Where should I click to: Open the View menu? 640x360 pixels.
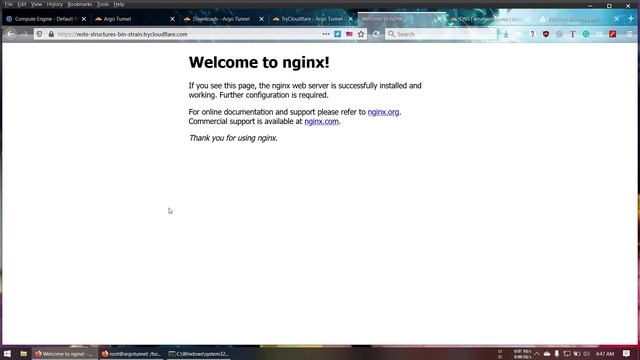coord(36,4)
